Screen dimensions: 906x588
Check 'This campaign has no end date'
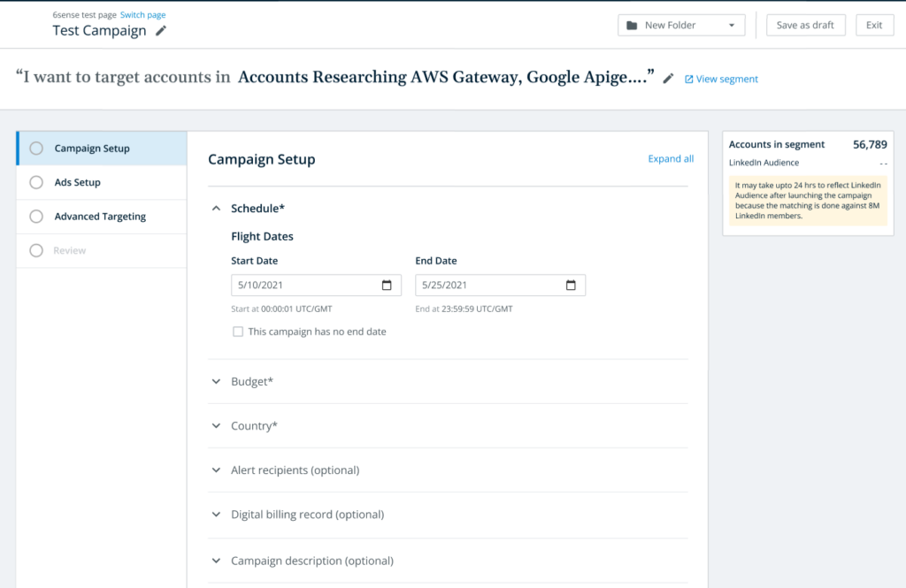[237, 332]
